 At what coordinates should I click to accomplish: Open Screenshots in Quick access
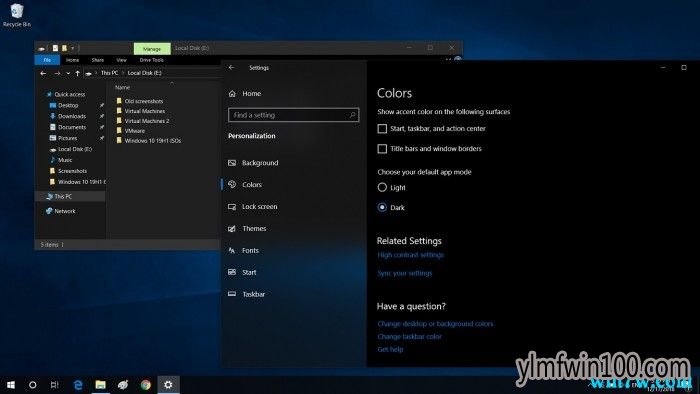pyautogui.click(x=68, y=171)
